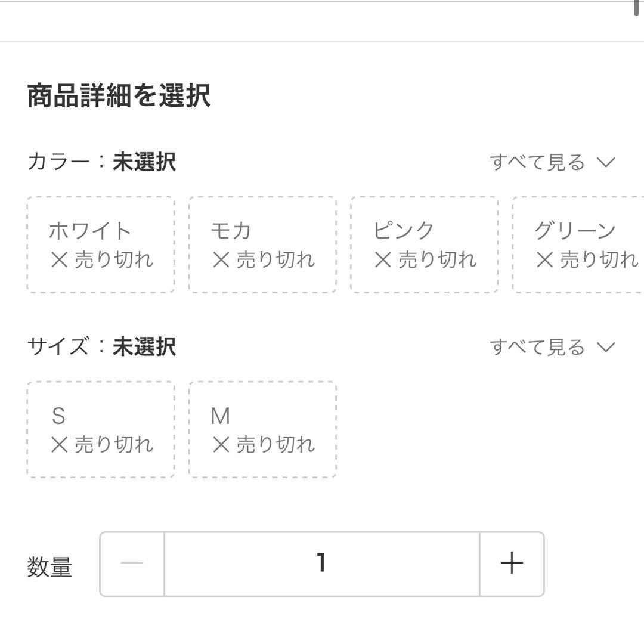Screen dimensions: 644x644
Task: Decrease quantity with the minus button
Action: pyautogui.click(x=134, y=563)
